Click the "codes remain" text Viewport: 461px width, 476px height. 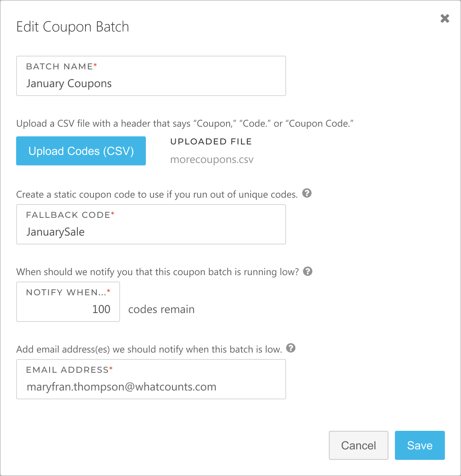pos(161,309)
